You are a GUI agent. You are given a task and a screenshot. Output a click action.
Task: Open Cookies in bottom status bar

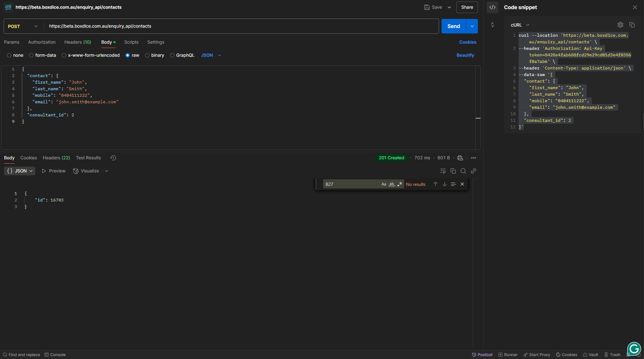[x=567, y=355]
